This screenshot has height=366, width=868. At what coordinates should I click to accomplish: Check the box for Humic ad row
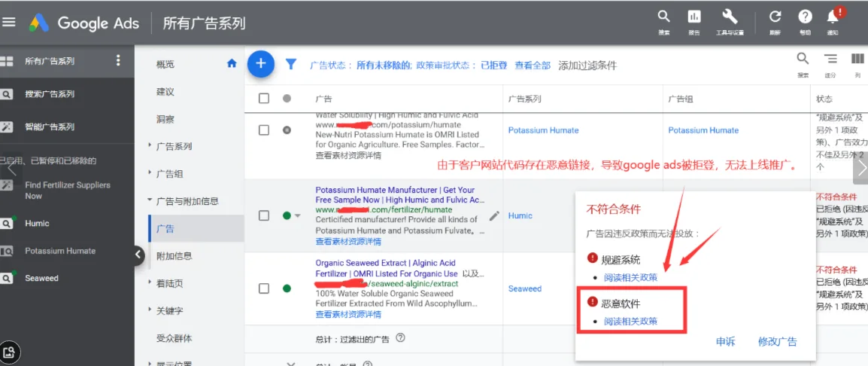(264, 215)
